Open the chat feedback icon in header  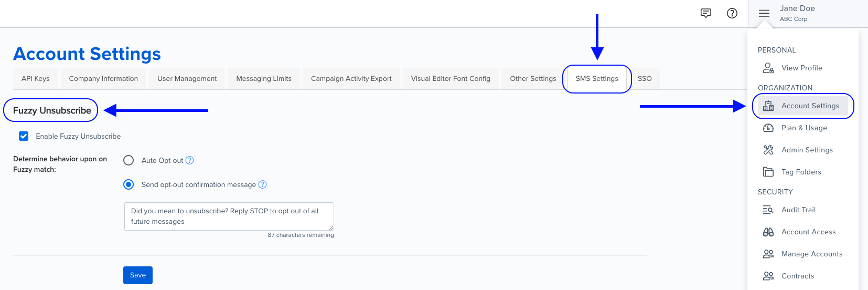(706, 13)
